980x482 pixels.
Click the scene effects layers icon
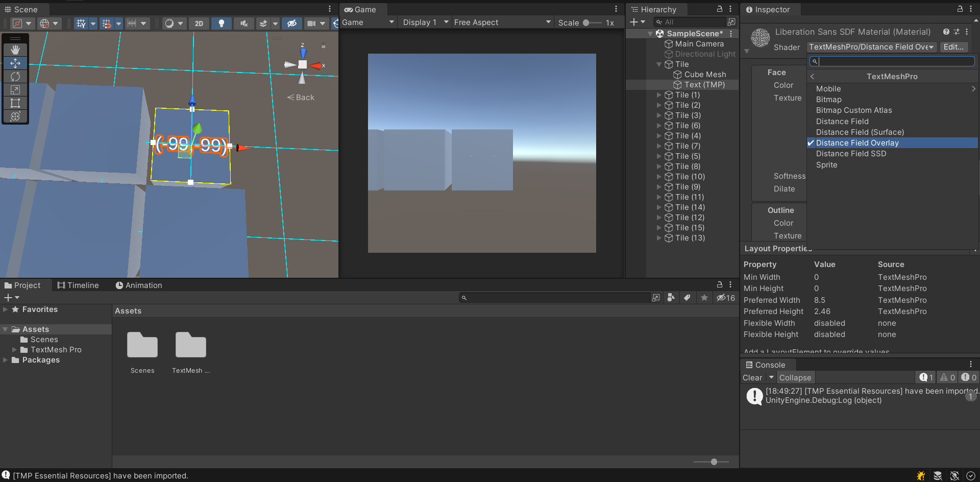(x=263, y=23)
